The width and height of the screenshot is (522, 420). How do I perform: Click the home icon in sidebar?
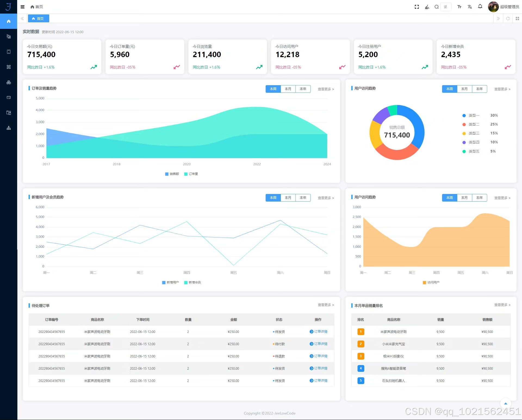coord(9,21)
